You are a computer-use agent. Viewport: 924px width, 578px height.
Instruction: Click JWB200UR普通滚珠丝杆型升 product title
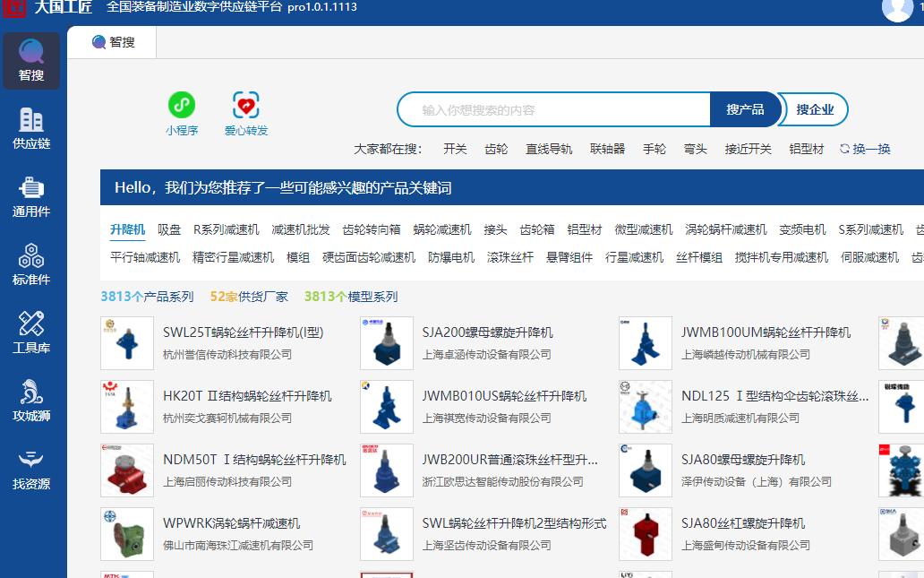(x=510, y=460)
